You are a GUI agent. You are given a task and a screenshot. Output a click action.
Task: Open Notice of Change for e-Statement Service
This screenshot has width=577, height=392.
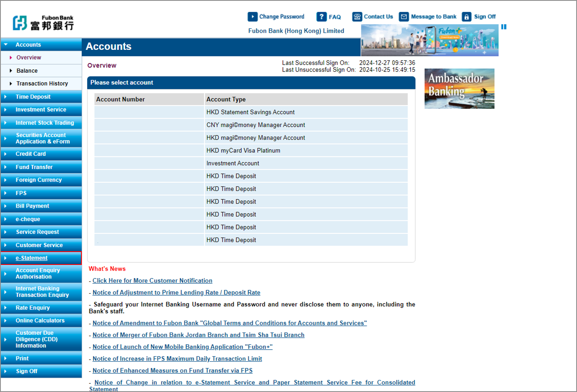[252, 386]
